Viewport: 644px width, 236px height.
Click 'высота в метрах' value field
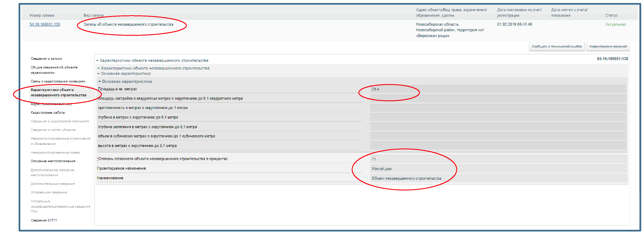(498, 146)
